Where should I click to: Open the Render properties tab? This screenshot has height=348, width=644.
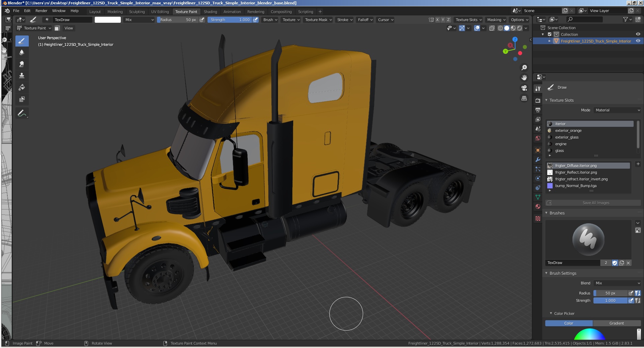pyautogui.click(x=538, y=100)
